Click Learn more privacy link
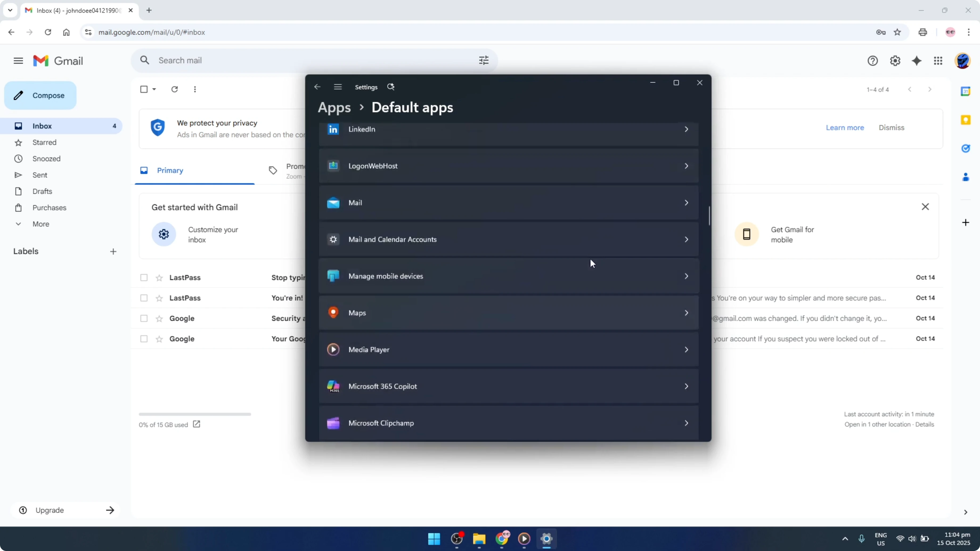Viewport: 980px width, 551px height. [844, 128]
